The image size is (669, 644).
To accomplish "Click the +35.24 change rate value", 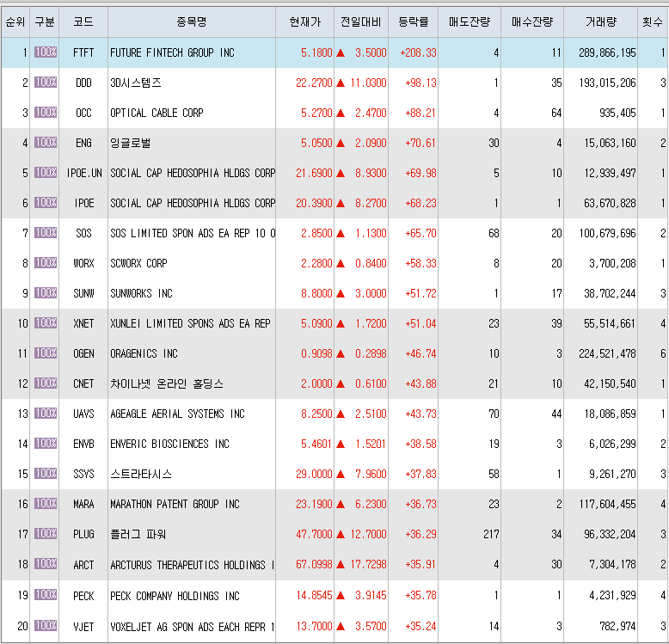I will [x=420, y=627].
